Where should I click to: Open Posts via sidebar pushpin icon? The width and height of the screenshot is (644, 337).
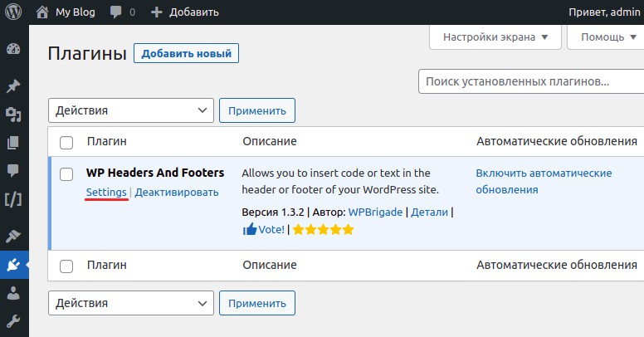13,85
